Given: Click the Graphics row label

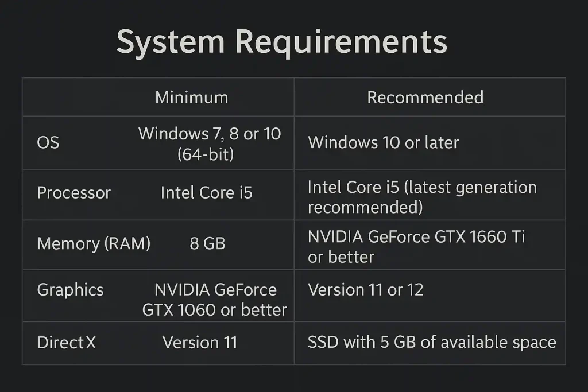Looking at the screenshot, I should coord(70,290).
